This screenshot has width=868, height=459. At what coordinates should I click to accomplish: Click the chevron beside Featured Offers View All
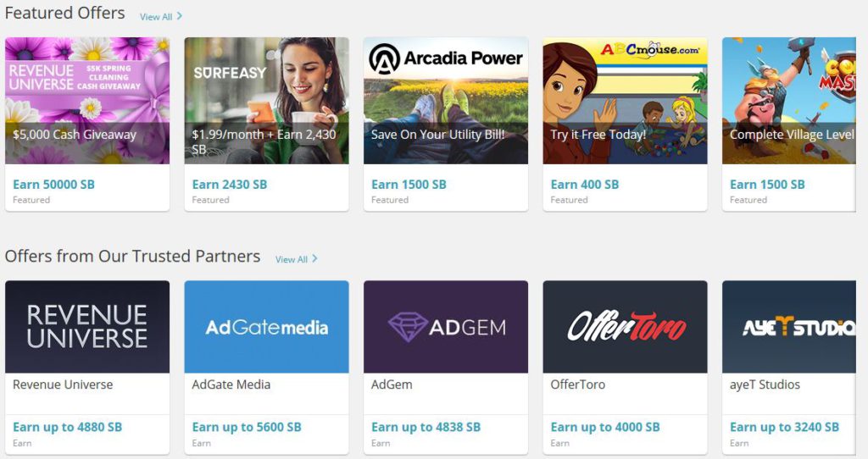tap(180, 17)
